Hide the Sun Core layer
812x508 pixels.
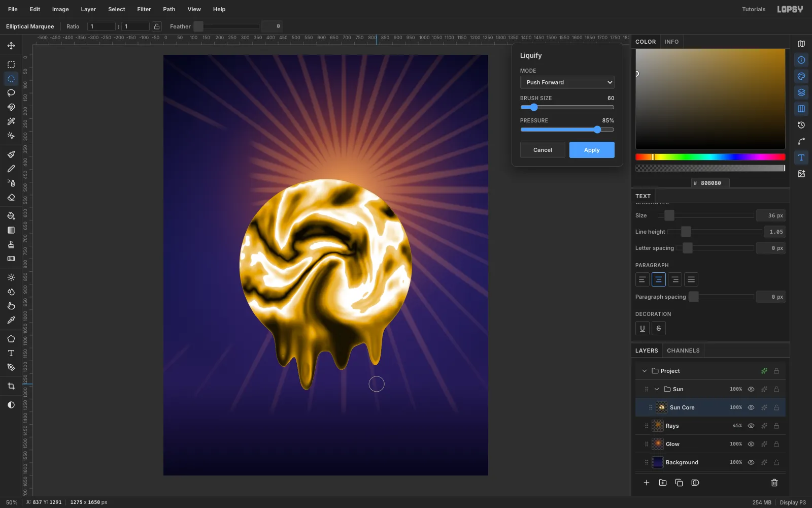point(751,407)
